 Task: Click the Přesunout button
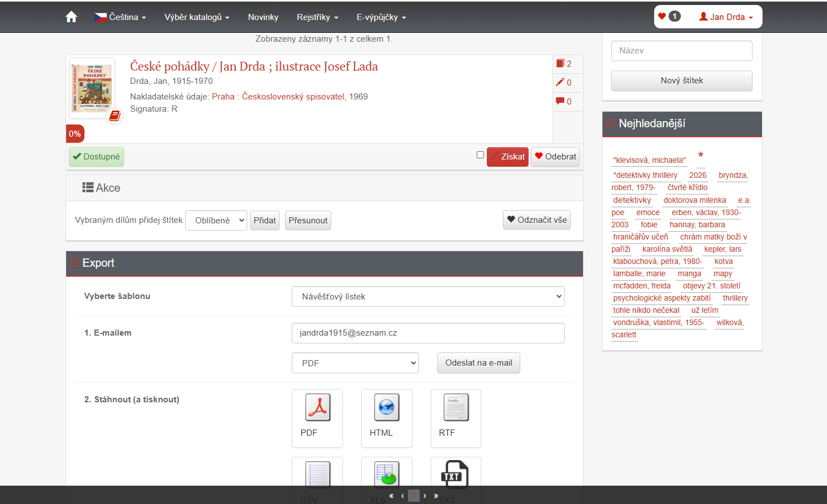308,220
